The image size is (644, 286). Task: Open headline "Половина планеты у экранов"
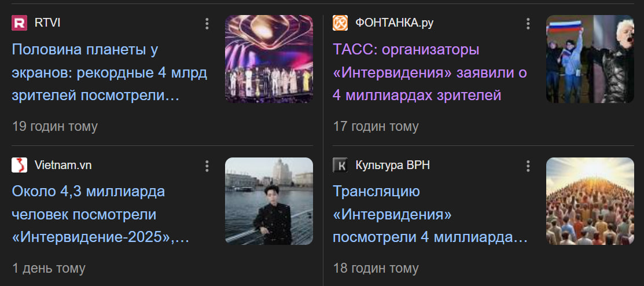[109, 73]
